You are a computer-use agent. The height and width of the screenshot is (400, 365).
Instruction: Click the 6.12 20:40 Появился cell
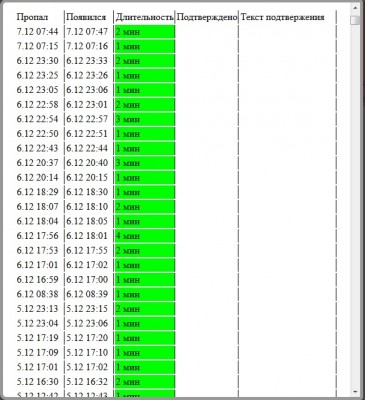87,163
